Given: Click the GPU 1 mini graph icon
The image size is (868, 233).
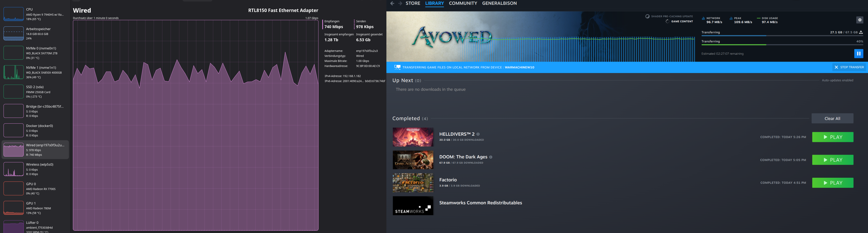Looking at the screenshot, I should (x=13, y=208).
